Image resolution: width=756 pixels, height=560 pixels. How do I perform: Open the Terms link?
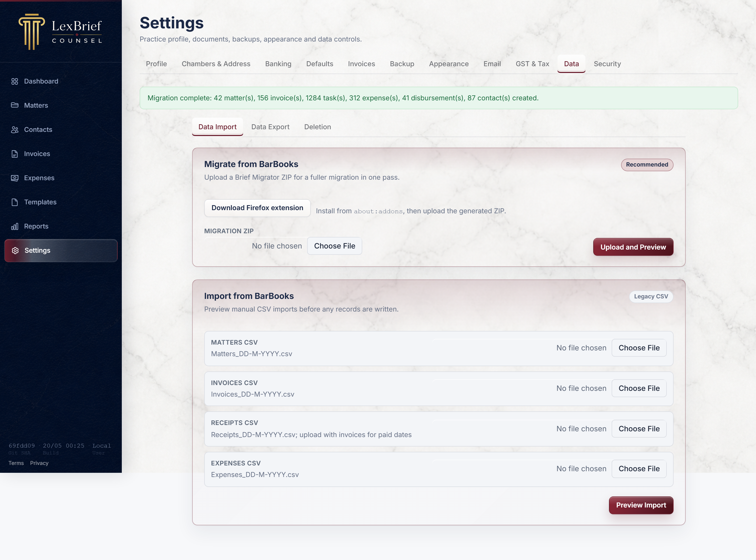pos(16,463)
